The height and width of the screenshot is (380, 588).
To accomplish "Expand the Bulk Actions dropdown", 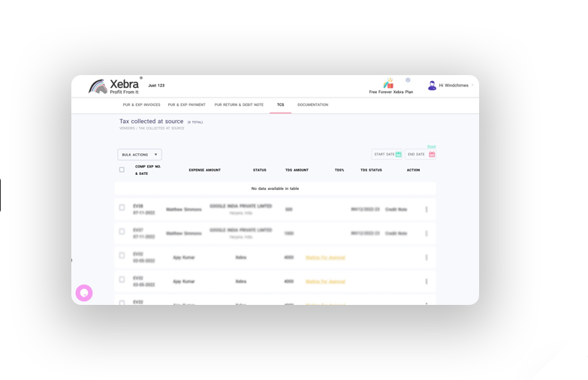I will 140,155.
